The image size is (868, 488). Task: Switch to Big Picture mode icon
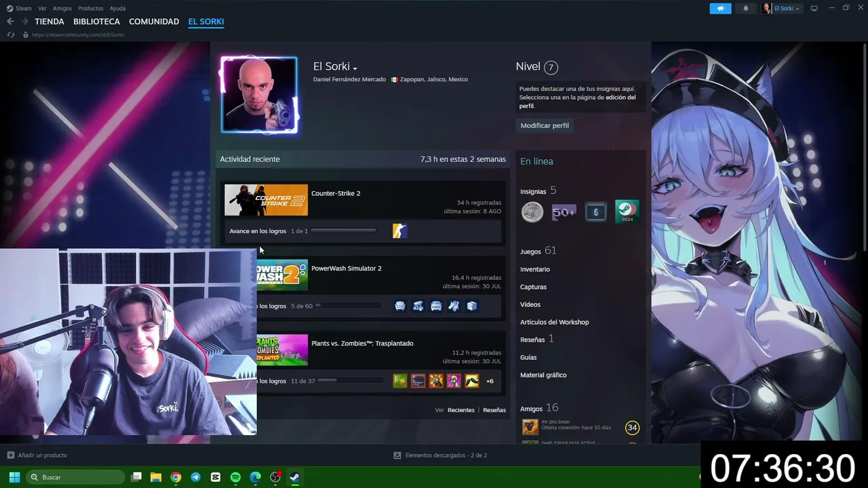coord(814,8)
